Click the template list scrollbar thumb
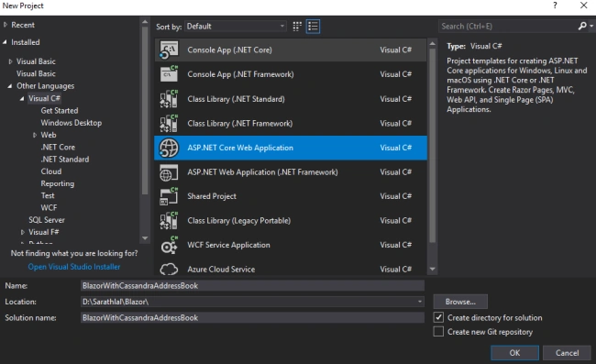This screenshot has width=596, height=364. (x=432, y=145)
